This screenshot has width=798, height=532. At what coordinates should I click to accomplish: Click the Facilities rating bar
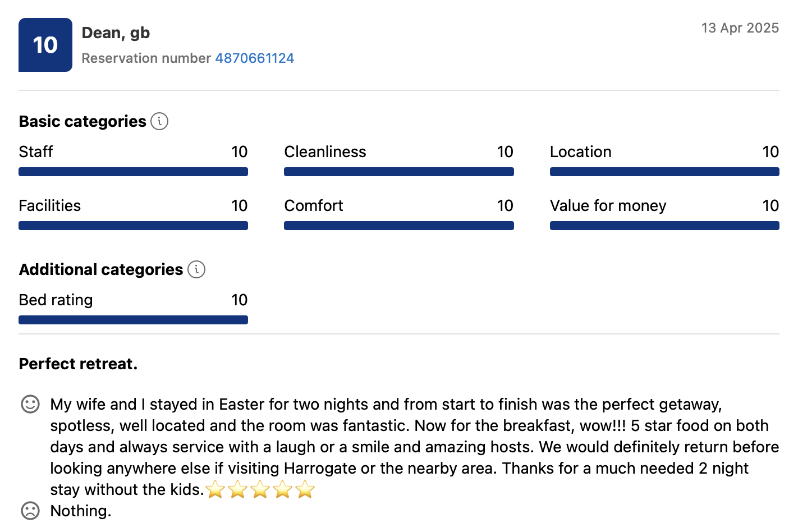[x=133, y=226]
